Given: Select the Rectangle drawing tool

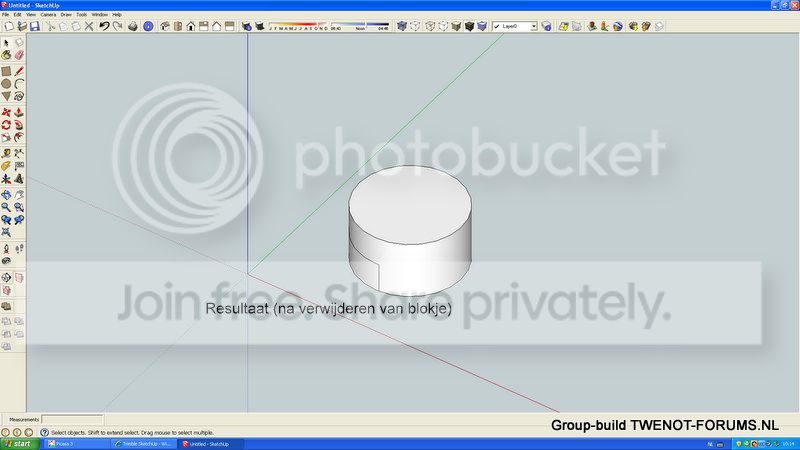Looking at the screenshot, I should pos(6,71).
